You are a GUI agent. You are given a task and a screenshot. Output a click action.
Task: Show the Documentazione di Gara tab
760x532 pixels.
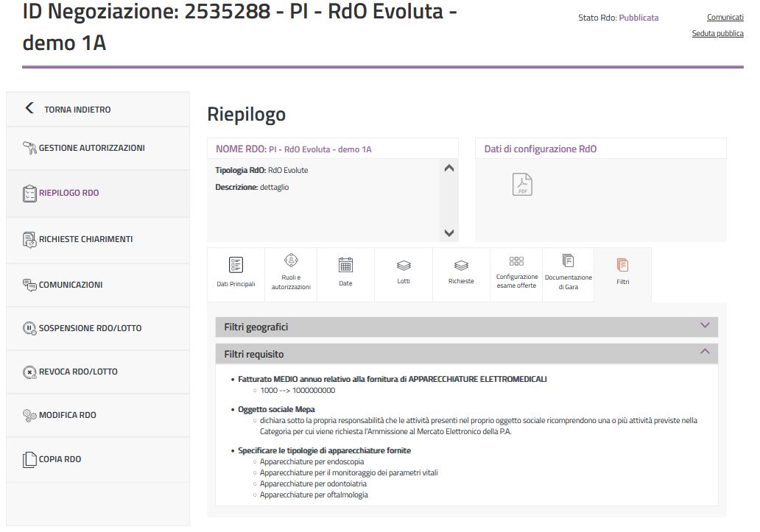pyautogui.click(x=568, y=273)
